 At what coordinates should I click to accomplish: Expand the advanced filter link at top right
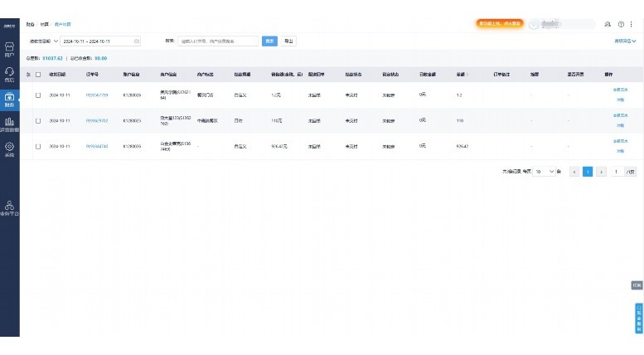tap(625, 41)
